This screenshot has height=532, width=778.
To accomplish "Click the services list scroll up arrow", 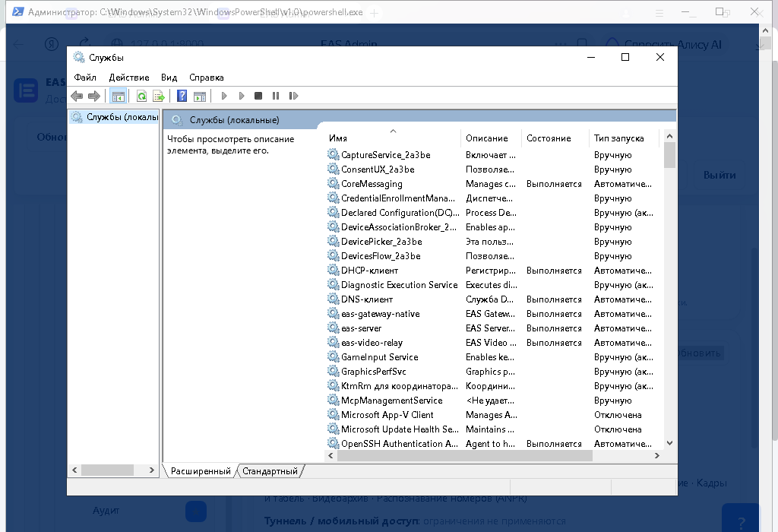I will click(x=669, y=136).
